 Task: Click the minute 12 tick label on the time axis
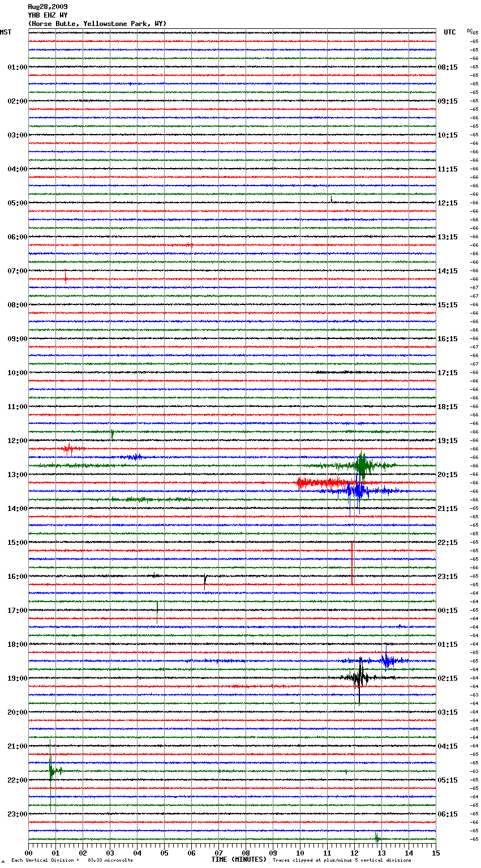354,853
